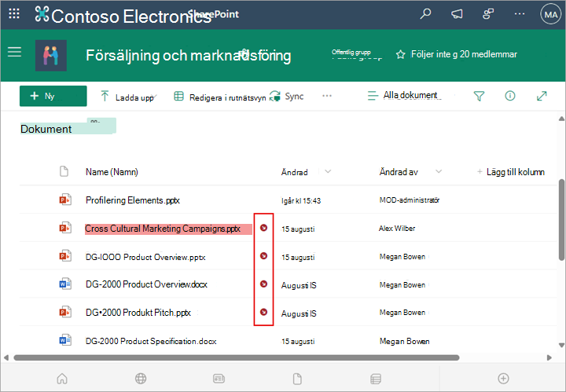Open the files tab in bottom bar
Viewport: 566px width, 392px height.
[297, 379]
